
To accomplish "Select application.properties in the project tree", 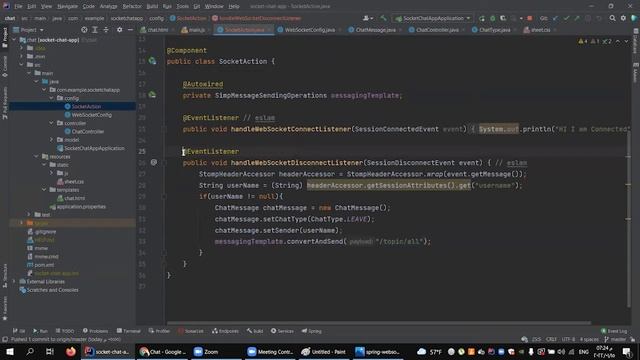I will [x=81, y=207].
